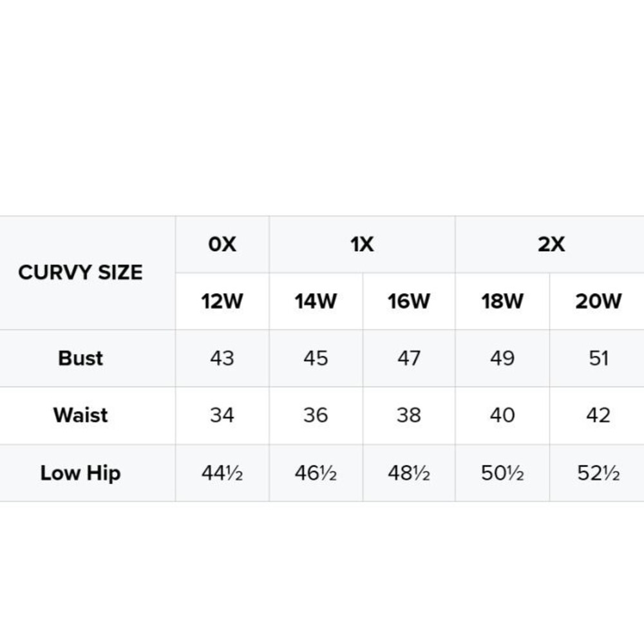The width and height of the screenshot is (644, 644).
Task: Click the 20W size column header
Action: 598,301
